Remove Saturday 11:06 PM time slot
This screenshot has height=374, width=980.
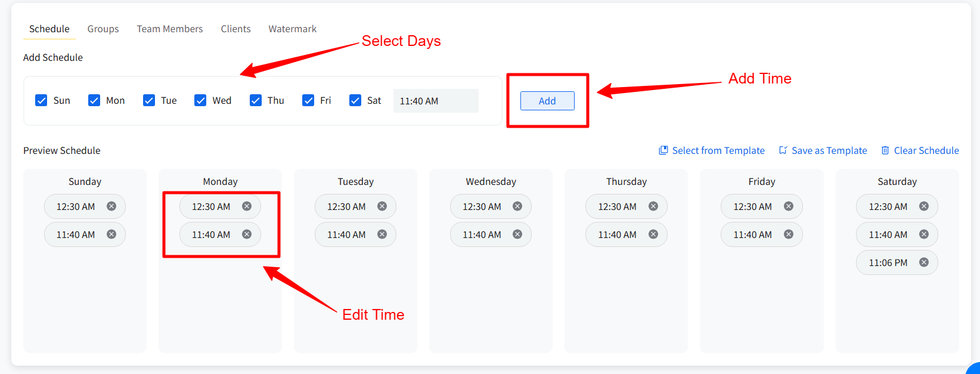[924, 262]
